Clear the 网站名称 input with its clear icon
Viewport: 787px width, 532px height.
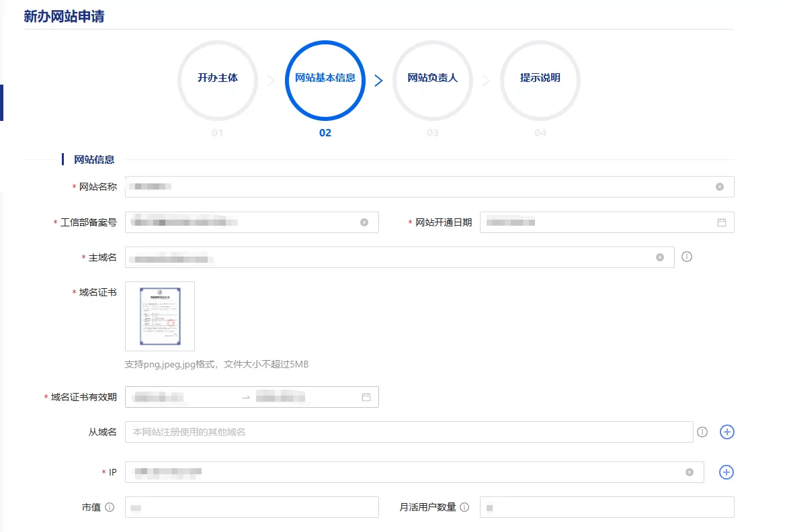pyautogui.click(x=718, y=187)
